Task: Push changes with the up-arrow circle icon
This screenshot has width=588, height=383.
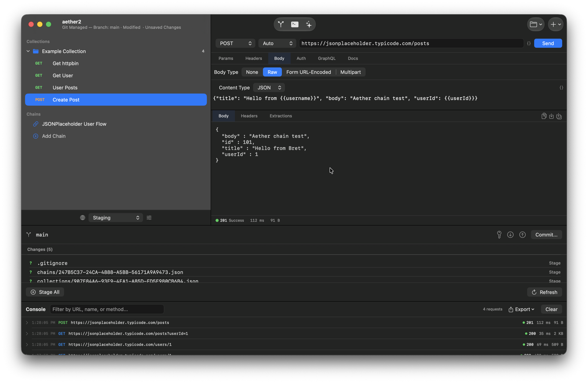Action: 522,235
